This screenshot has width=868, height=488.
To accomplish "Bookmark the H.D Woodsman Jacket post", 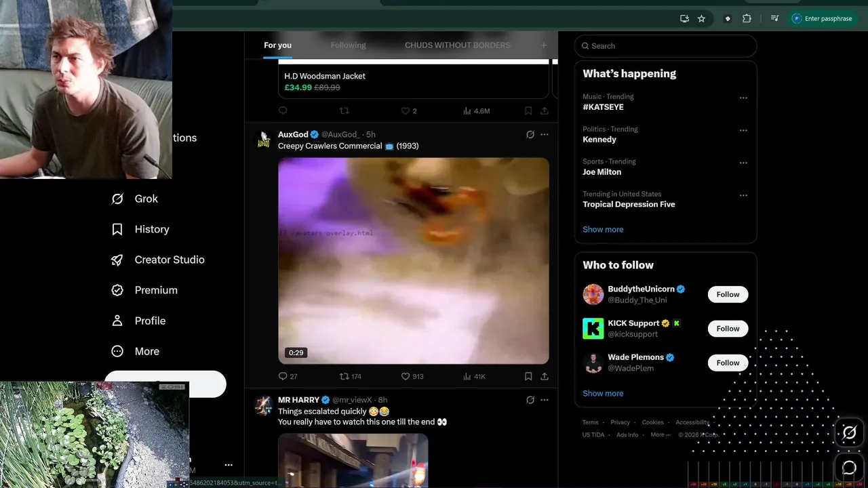I will pyautogui.click(x=528, y=110).
